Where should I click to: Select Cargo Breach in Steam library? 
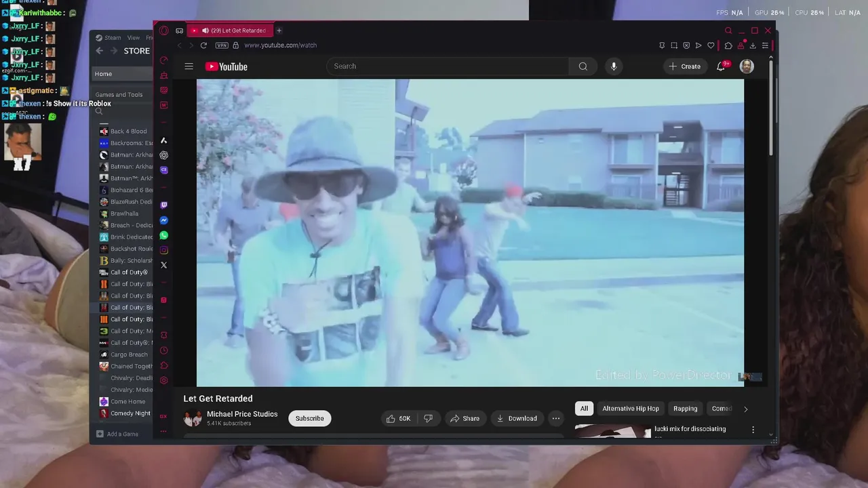tap(129, 354)
